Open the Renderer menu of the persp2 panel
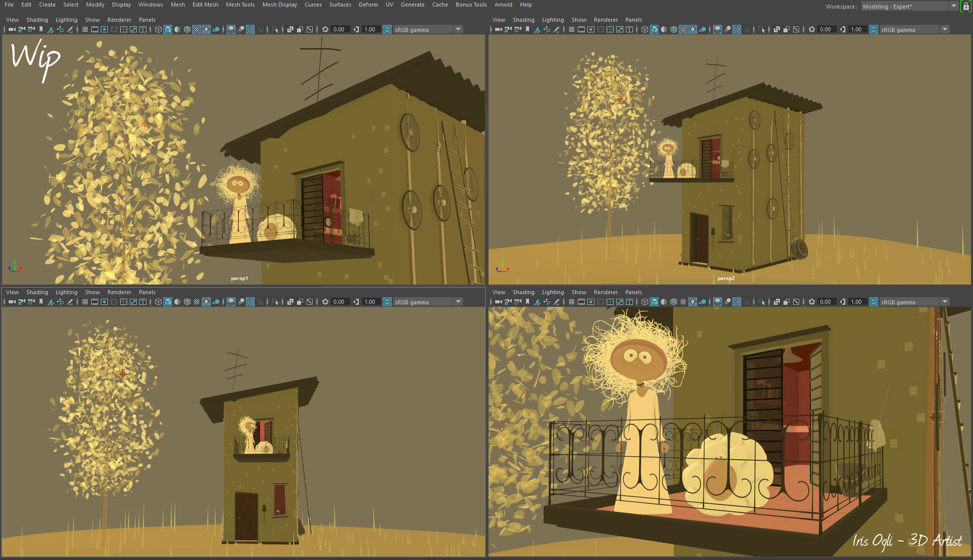 pos(606,19)
